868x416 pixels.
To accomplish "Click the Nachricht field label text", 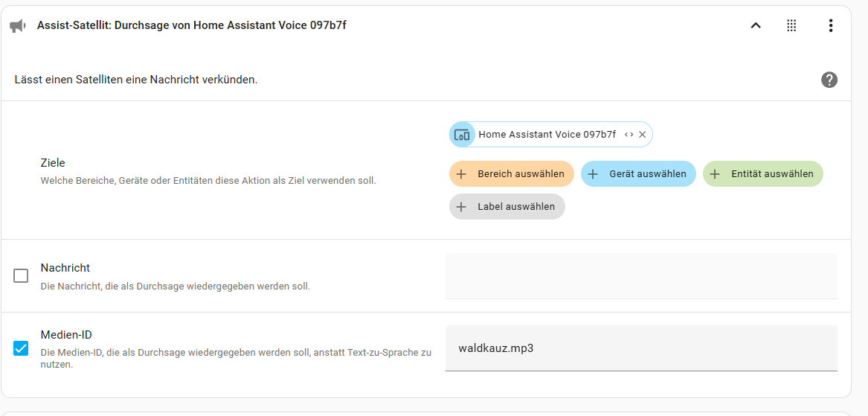I will (x=65, y=268).
